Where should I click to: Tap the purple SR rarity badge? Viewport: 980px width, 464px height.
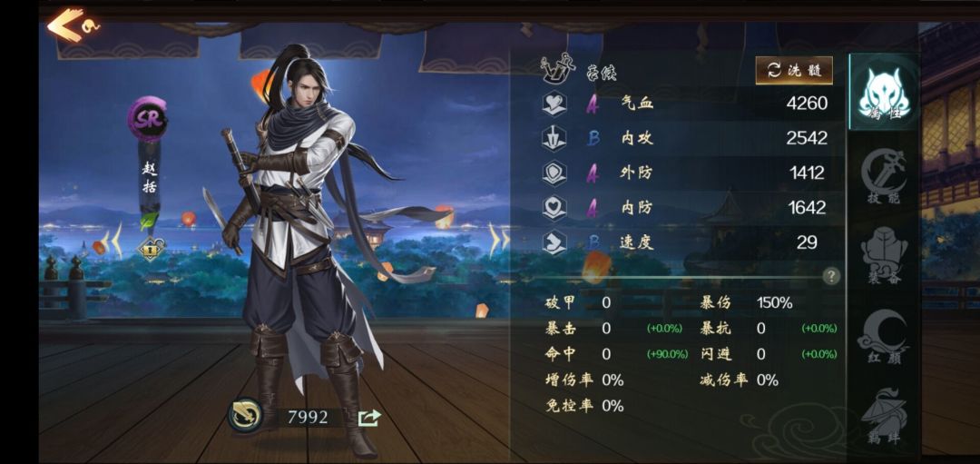tap(148, 119)
